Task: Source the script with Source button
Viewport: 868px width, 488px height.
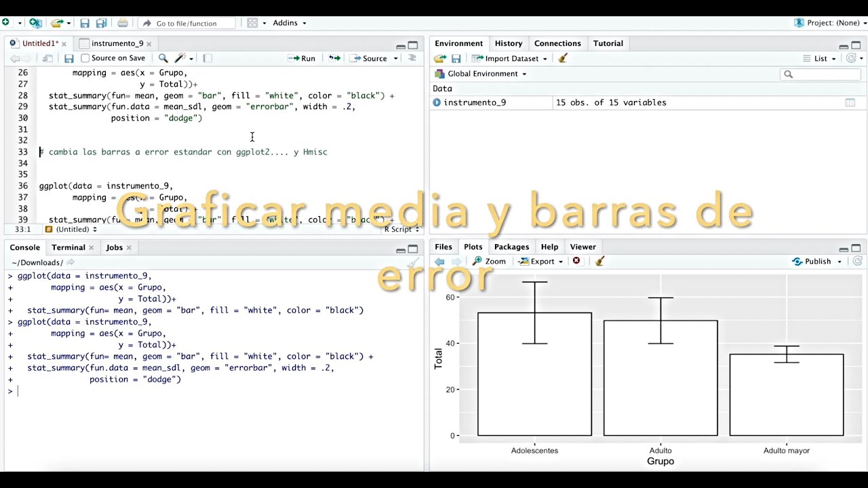Action: (x=369, y=58)
